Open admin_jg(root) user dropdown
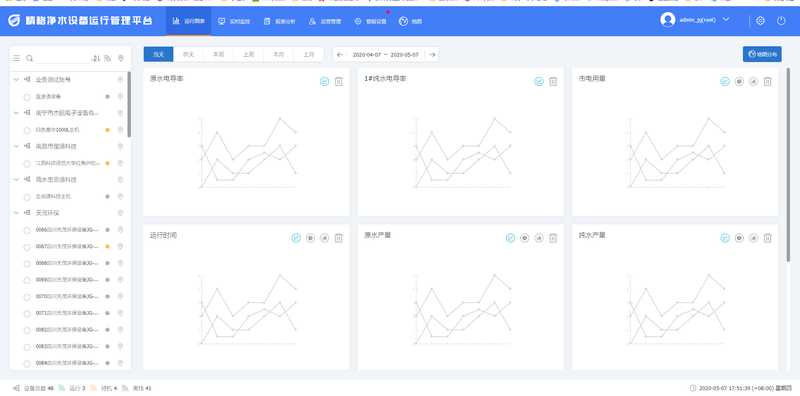 pos(695,20)
